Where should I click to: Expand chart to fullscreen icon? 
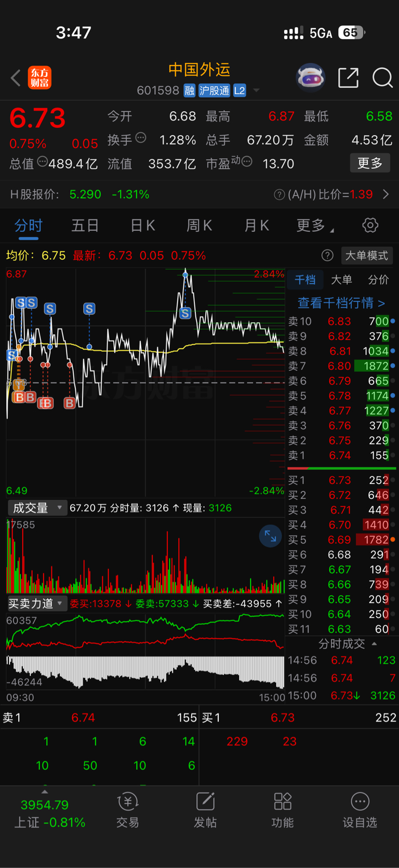[271, 536]
